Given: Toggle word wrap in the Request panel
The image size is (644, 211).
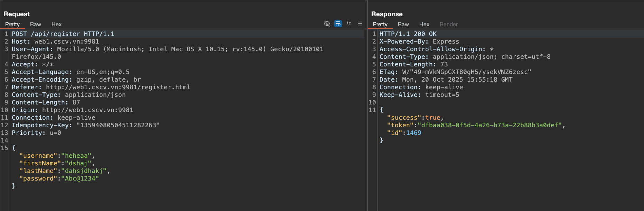Looking at the screenshot, I should click(338, 24).
